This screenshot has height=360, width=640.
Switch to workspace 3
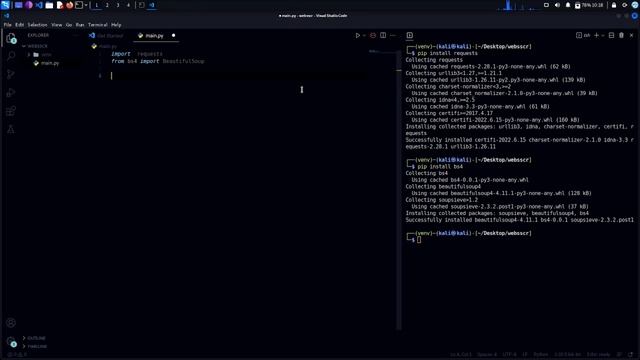click(x=118, y=5)
